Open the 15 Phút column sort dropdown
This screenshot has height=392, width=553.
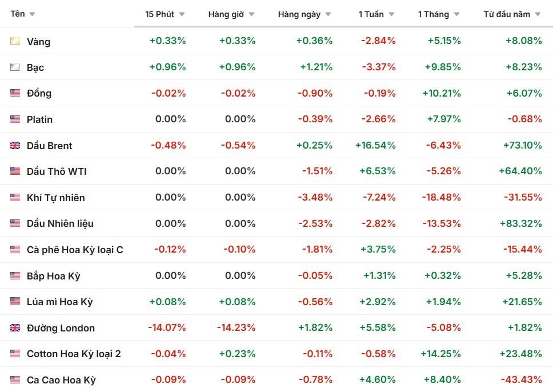click(x=182, y=14)
